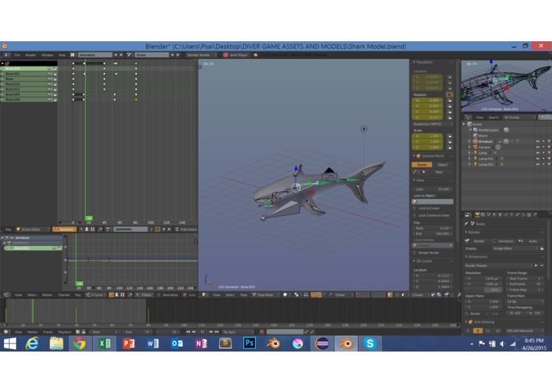
Task: Select the Bone.008 channel
Action: (28, 94)
